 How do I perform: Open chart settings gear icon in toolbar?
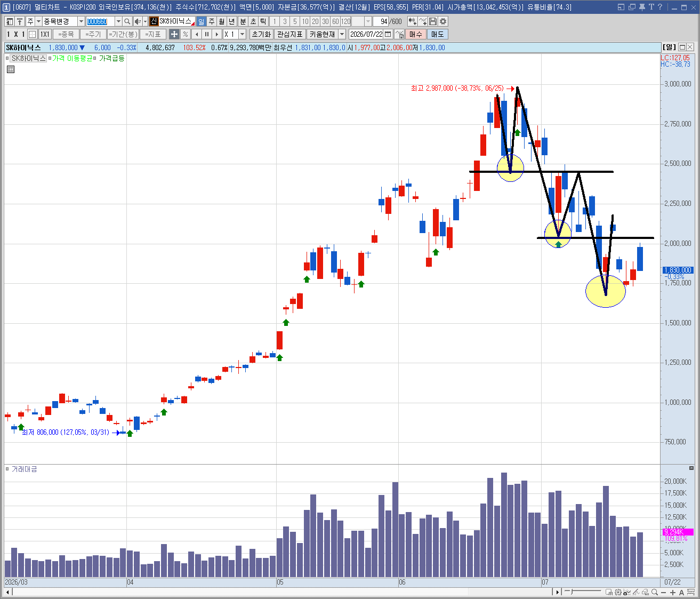pyautogui.click(x=443, y=21)
